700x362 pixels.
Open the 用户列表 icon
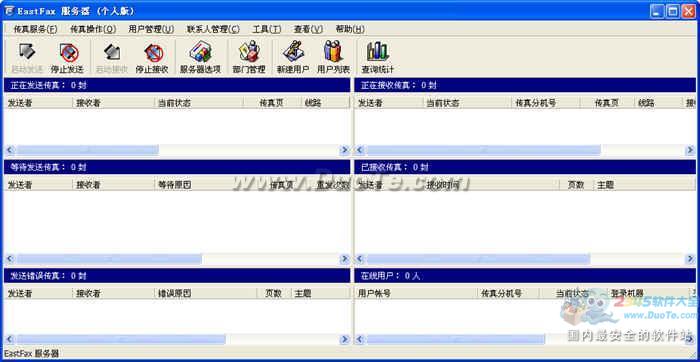tap(333, 57)
